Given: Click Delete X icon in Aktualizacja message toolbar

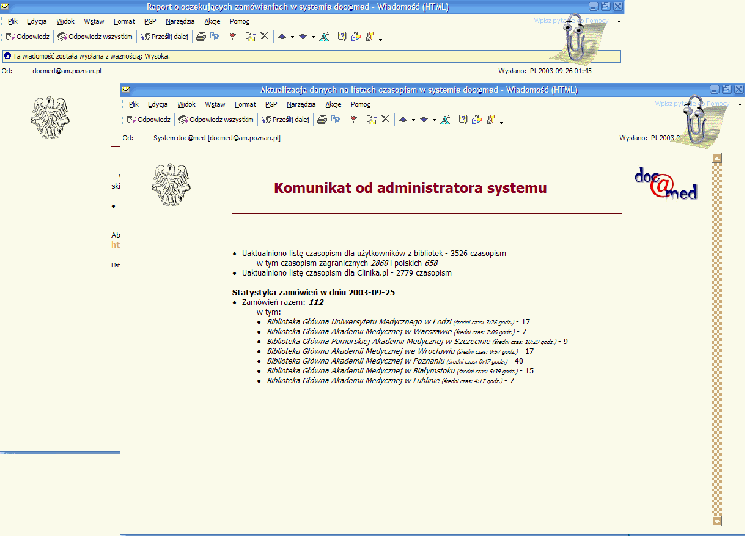Looking at the screenshot, I should (x=385, y=119).
